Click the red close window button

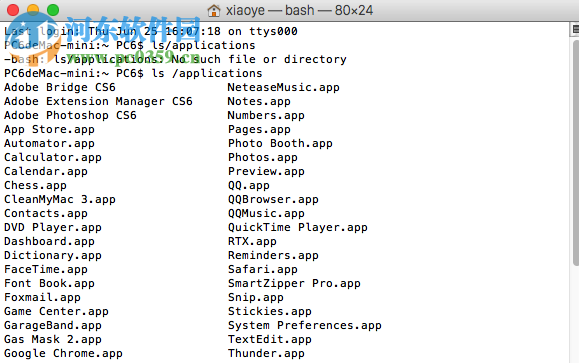(13, 10)
